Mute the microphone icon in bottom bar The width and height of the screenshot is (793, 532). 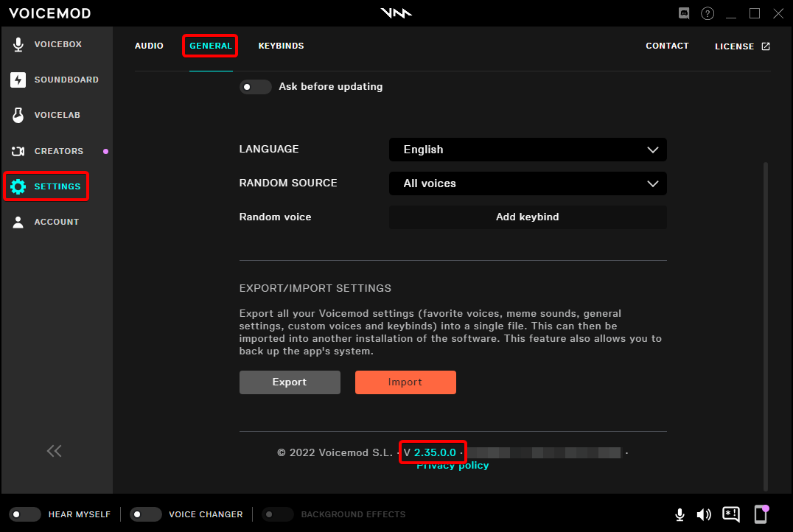click(x=680, y=514)
